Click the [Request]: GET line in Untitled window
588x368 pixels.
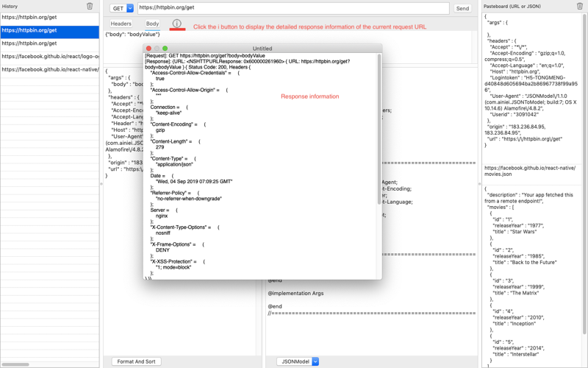coord(205,56)
